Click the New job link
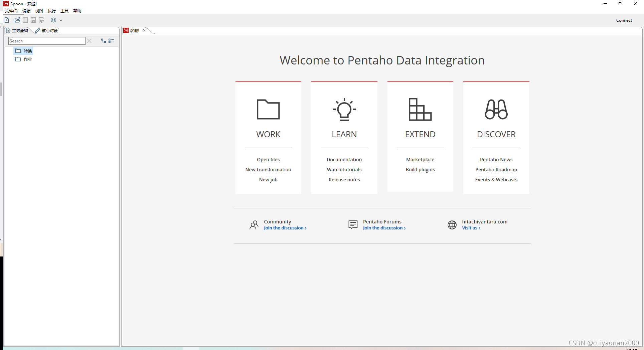 coord(268,180)
